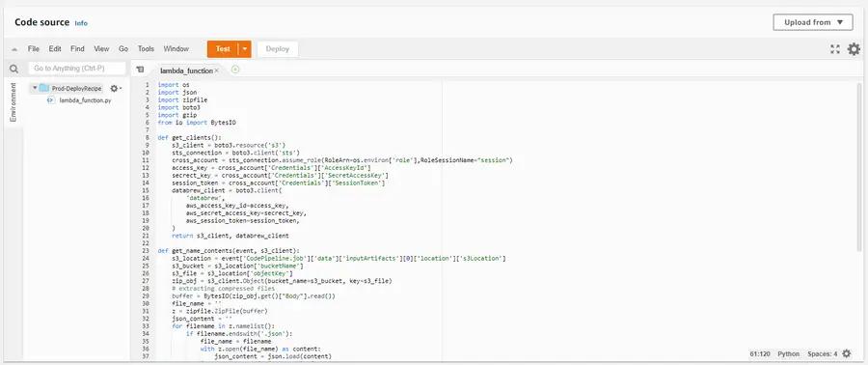Click the tab list icon left of tabs
This screenshot has height=365, width=868.
pos(140,70)
